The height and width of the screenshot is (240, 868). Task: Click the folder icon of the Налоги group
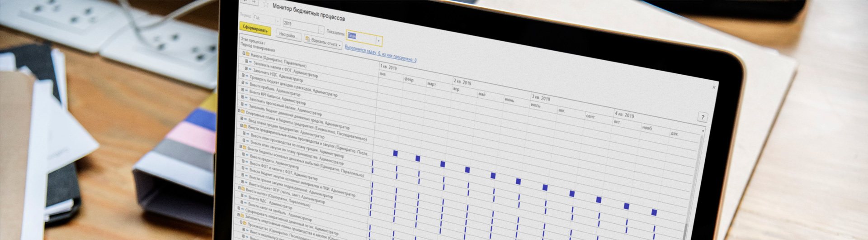click(x=247, y=54)
